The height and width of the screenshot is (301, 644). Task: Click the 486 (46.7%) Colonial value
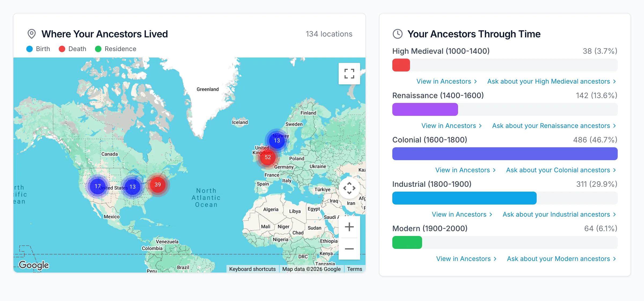tap(595, 140)
